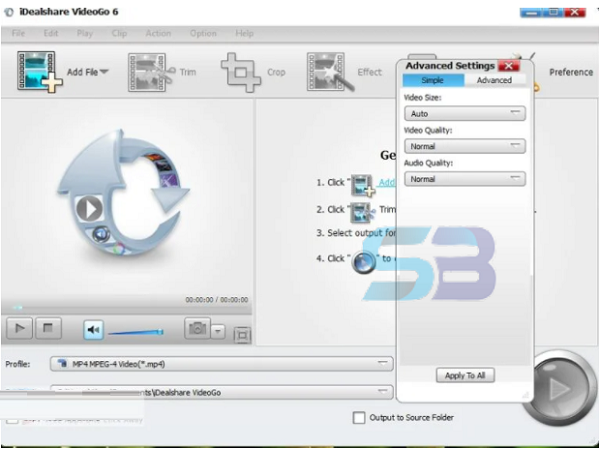The height and width of the screenshot is (449, 600).
Task: Open the Play menu
Action: click(85, 33)
